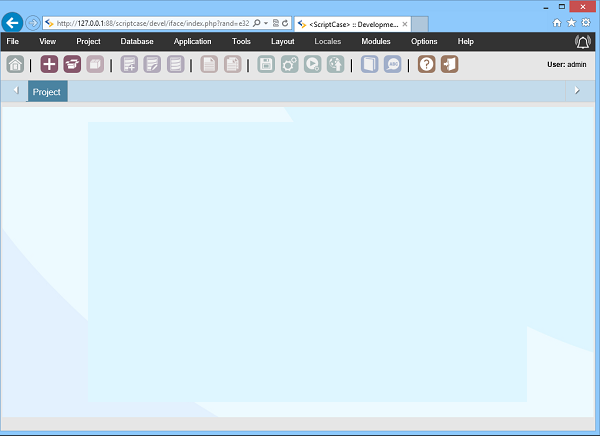600x436 pixels.
Task: Click the New Project plus icon
Action: coord(49,64)
